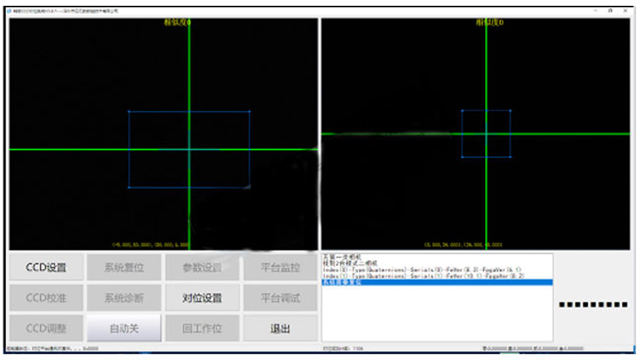
Task: Open 平台调试 platform debugging
Action: [x=279, y=298]
